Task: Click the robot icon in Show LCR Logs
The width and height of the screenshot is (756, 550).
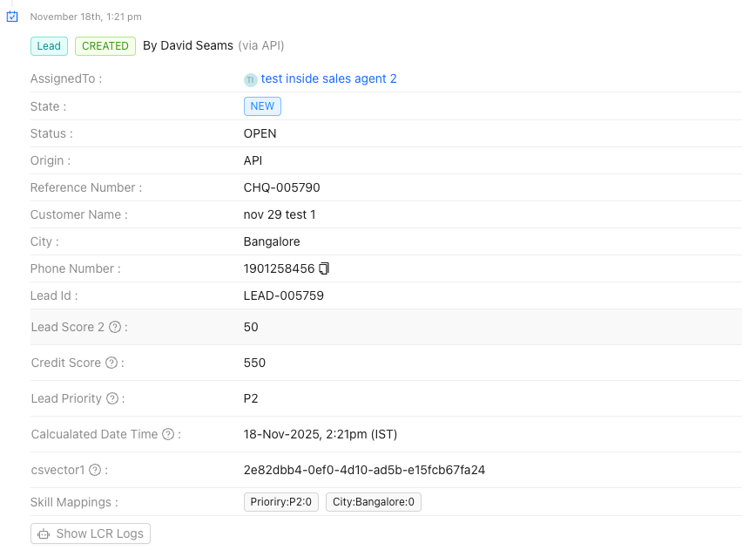Action: tap(44, 533)
